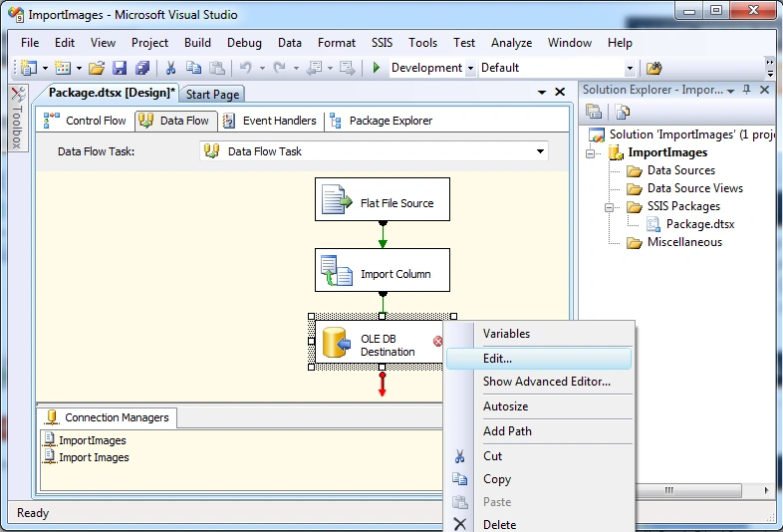Click the Undo arrow icon

pyautogui.click(x=246, y=67)
